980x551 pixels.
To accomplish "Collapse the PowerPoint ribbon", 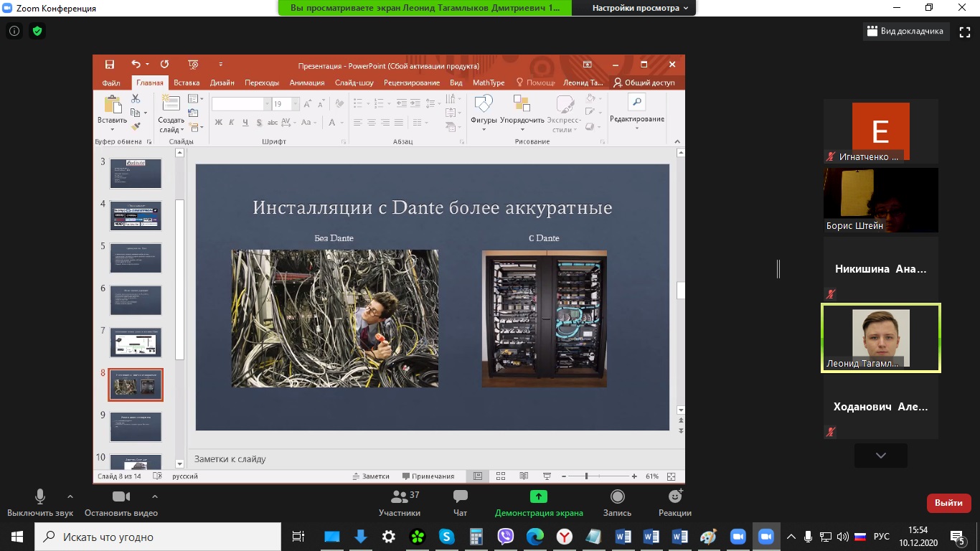I will click(679, 142).
